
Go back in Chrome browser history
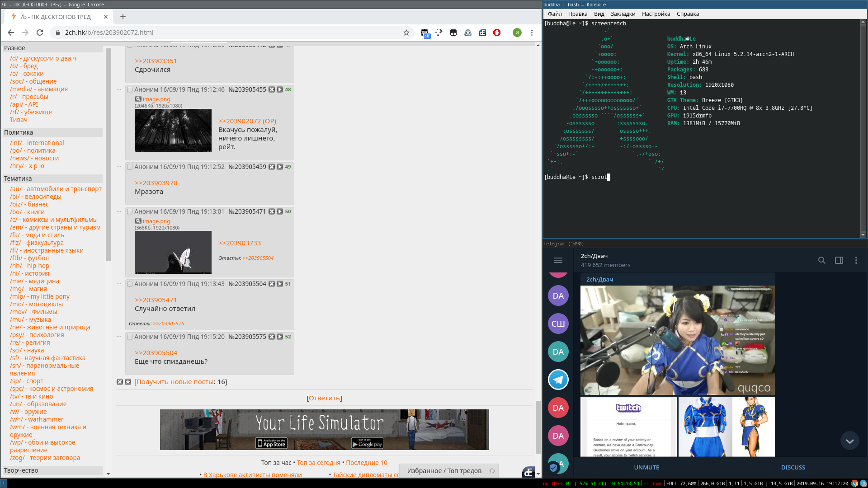(x=11, y=33)
